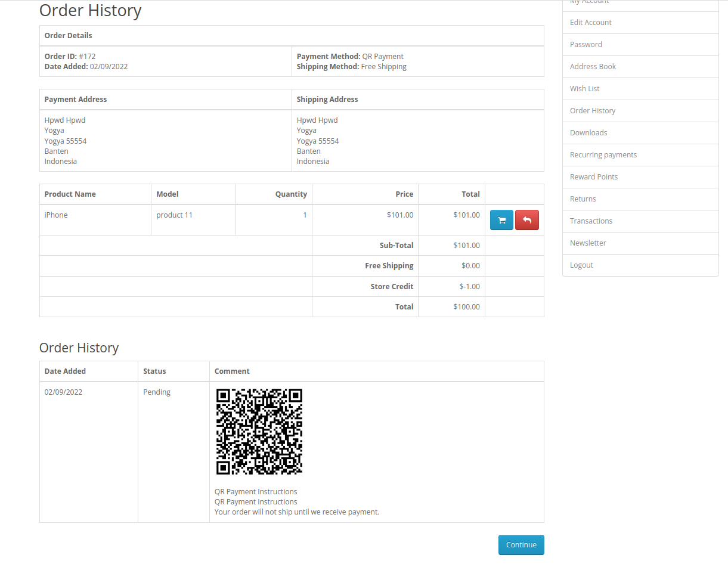Go to Returns in sidebar
The image size is (728, 567).
[x=583, y=199]
